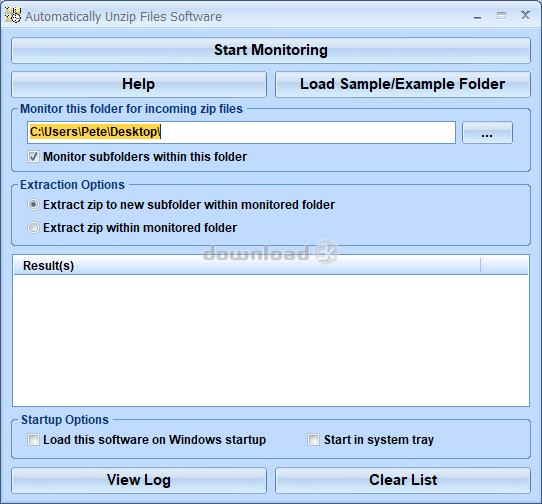The height and width of the screenshot is (504, 542).
Task: Click the folder path input field
Action: [241, 132]
